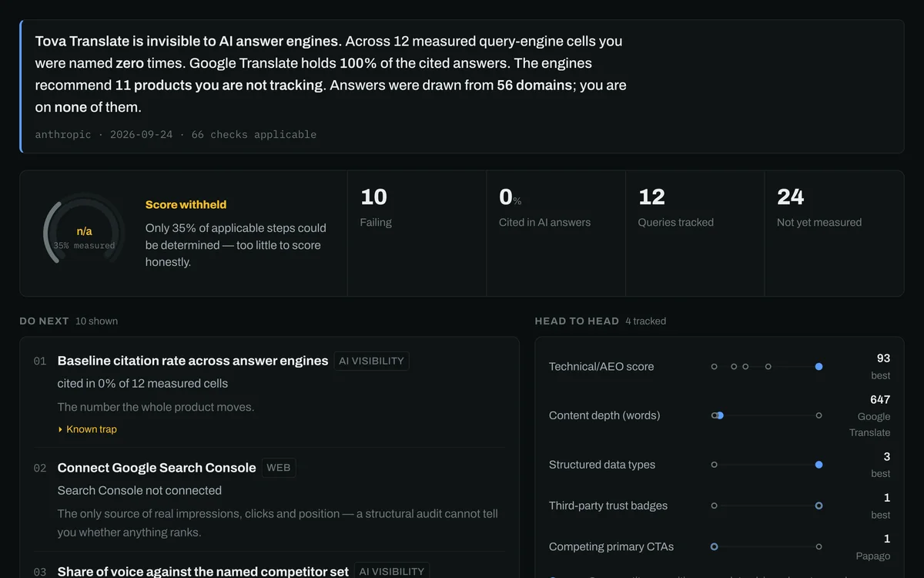Click the Competing primary CTAs row label
This screenshot has width=924, height=578.
[x=611, y=546]
